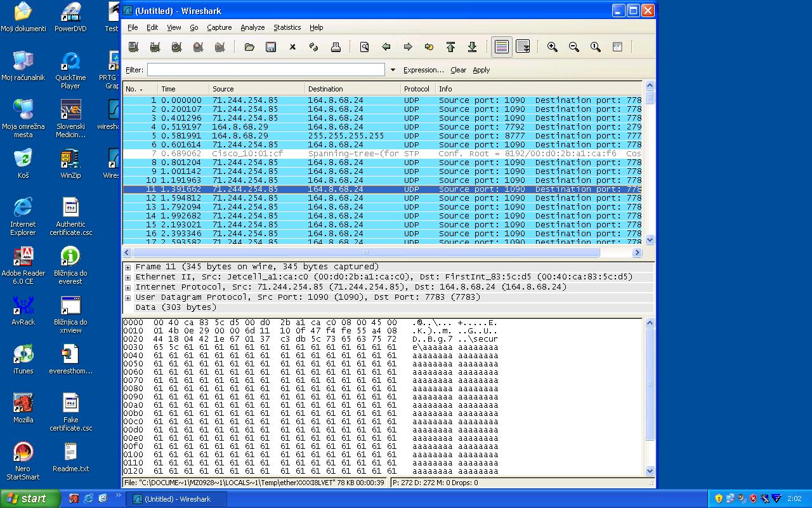Click the List capture interfaces toolbar icon

[133, 47]
